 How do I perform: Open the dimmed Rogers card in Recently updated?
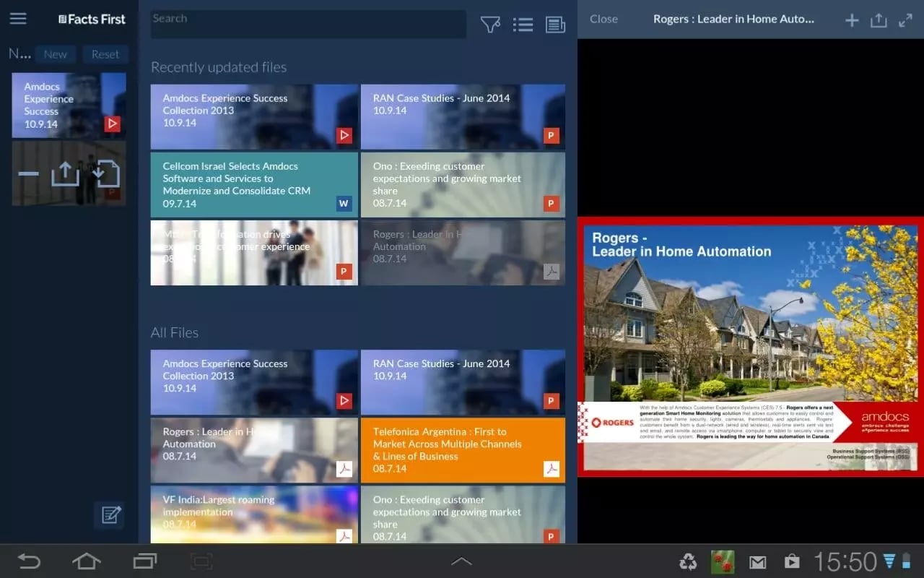coord(463,253)
